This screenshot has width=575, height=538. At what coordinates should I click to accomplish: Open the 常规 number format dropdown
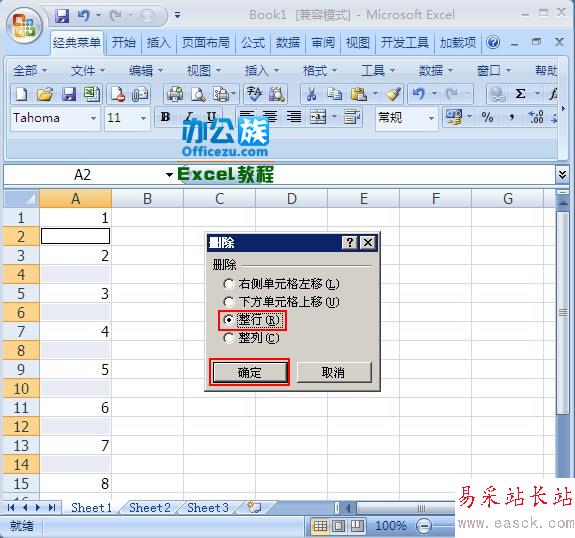[431, 118]
